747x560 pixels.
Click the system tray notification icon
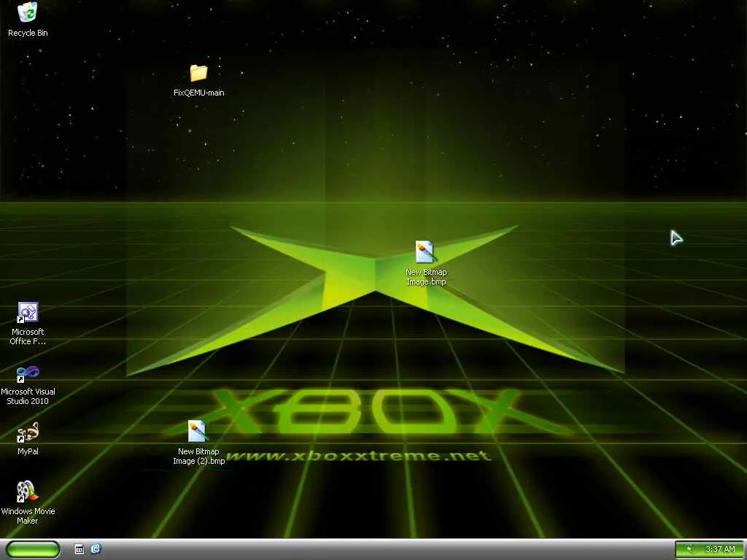(x=690, y=550)
